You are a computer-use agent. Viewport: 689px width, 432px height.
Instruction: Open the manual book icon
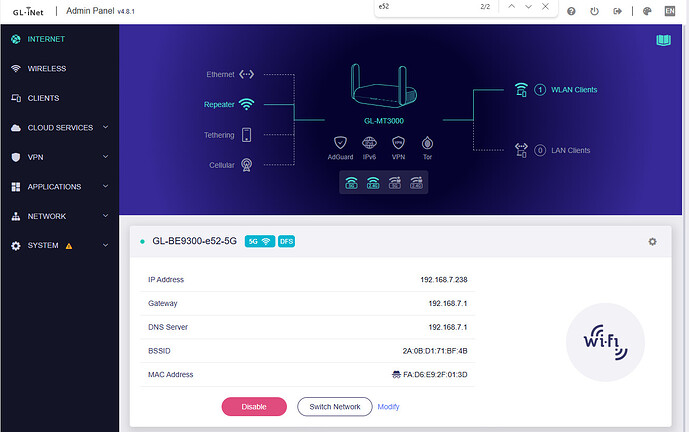663,41
